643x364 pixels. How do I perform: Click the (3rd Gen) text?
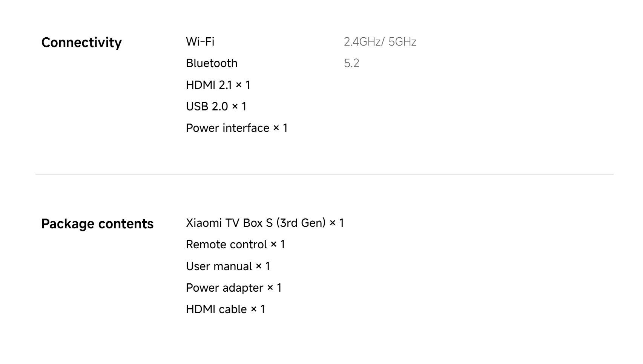coord(301,223)
